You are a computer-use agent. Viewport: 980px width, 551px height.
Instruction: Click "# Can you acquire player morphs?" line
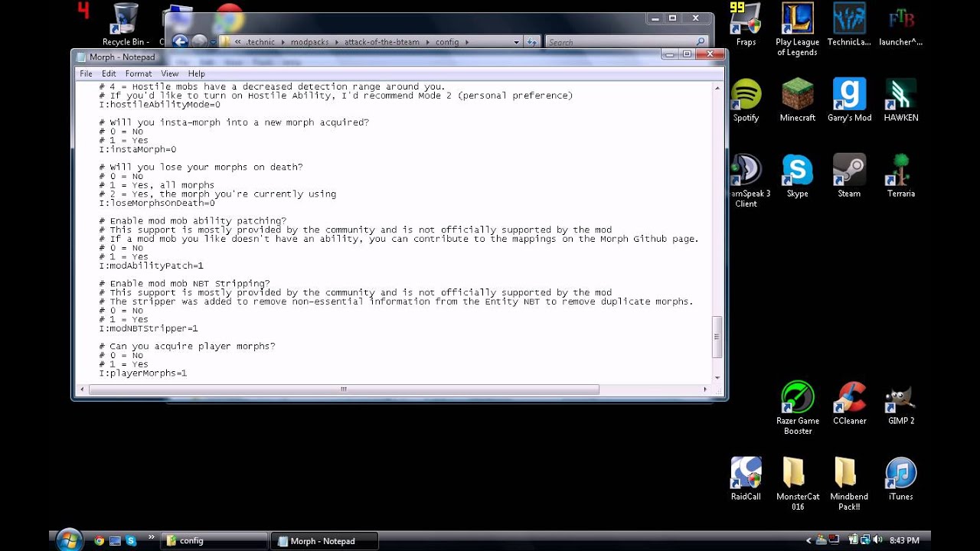pyautogui.click(x=187, y=346)
